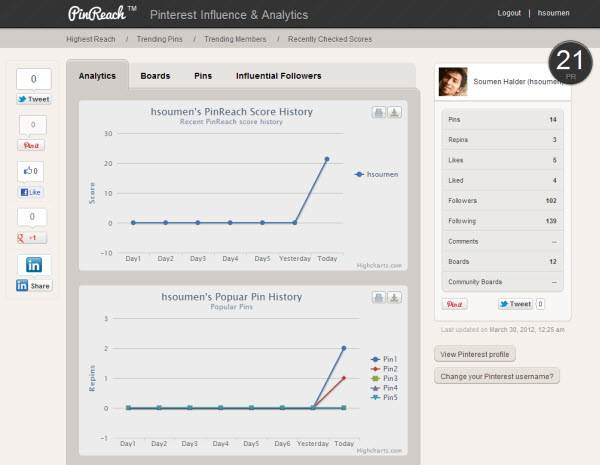
Task: Download the Popular Pin History chart
Action: pos(395,297)
